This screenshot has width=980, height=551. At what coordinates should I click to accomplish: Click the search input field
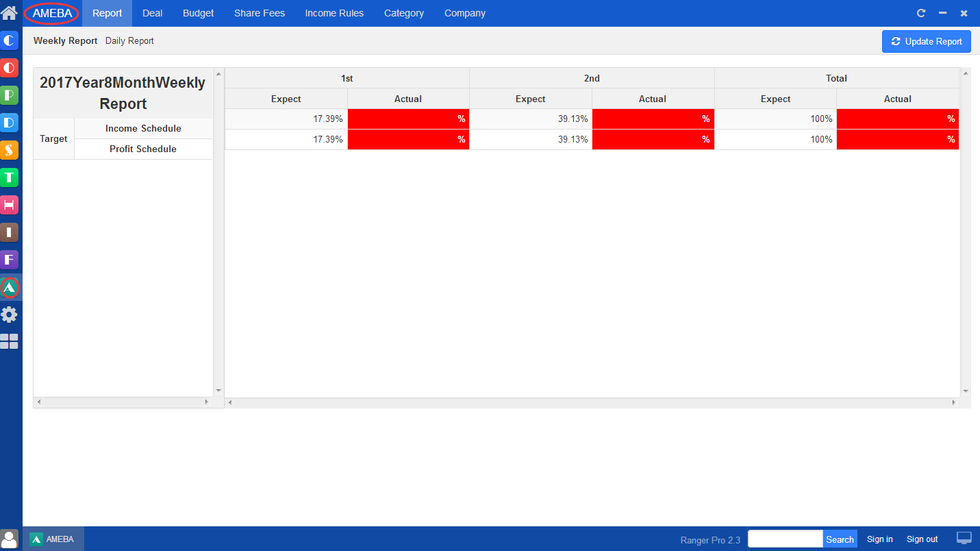point(785,539)
